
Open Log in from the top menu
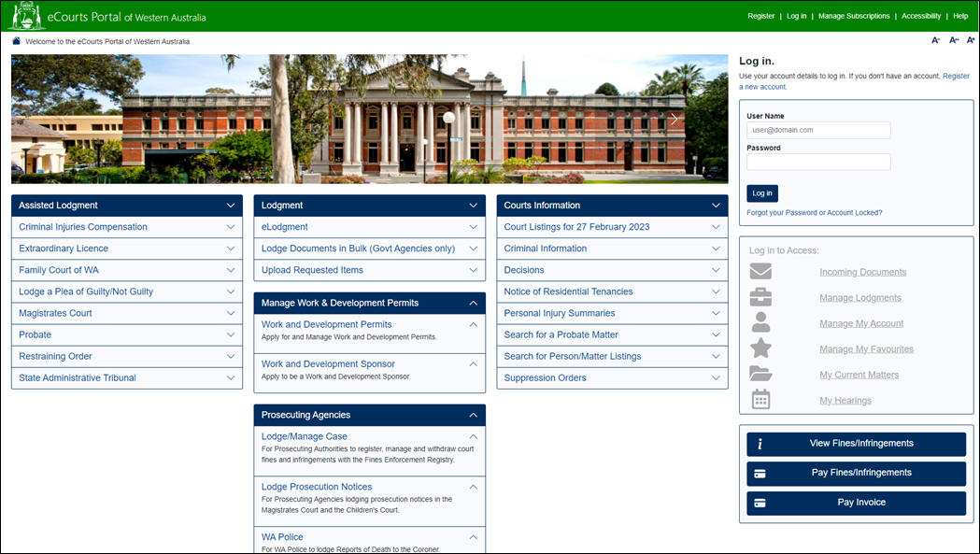796,16
